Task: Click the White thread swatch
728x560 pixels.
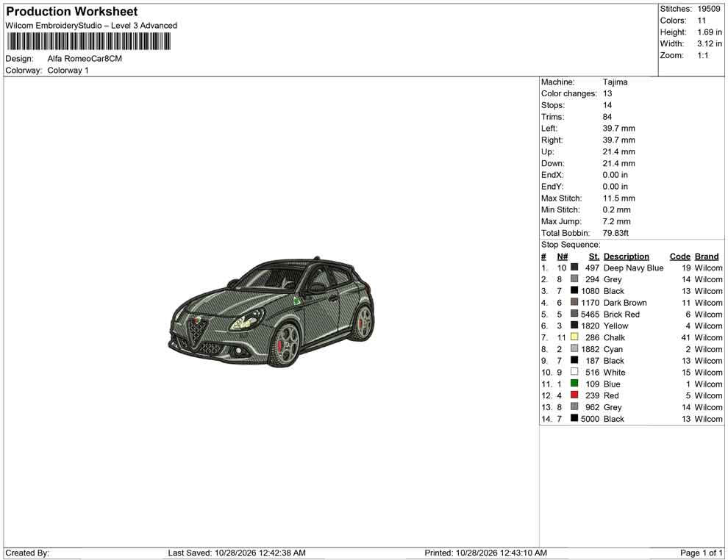Action: (x=574, y=372)
